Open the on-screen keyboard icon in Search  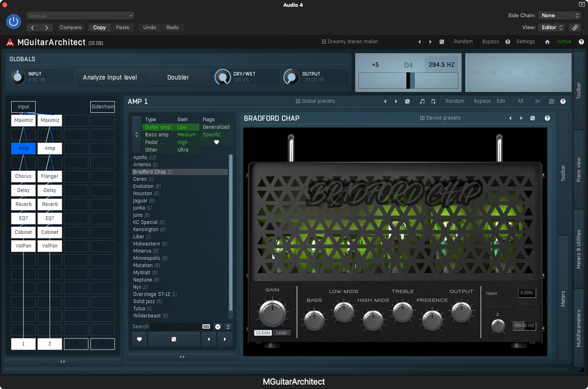click(206, 327)
